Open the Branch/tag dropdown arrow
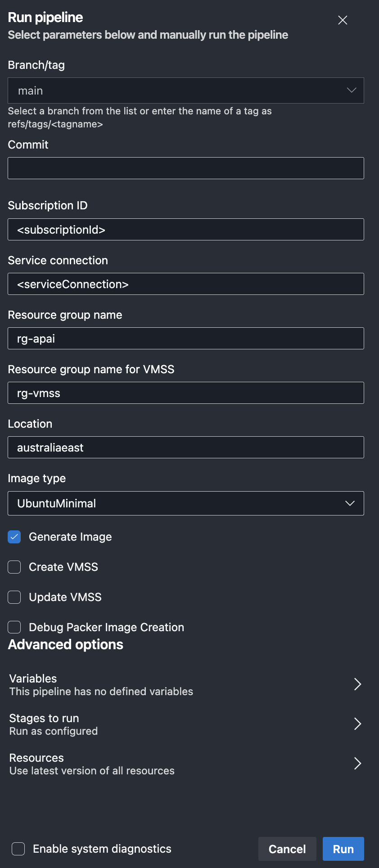This screenshot has width=379, height=868. pyautogui.click(x=352, y=90)
